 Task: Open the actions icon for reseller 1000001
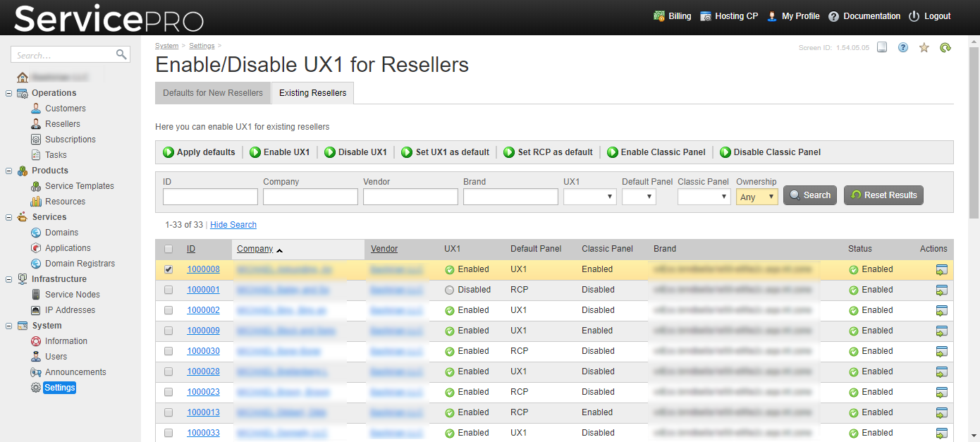coord(941,290)
